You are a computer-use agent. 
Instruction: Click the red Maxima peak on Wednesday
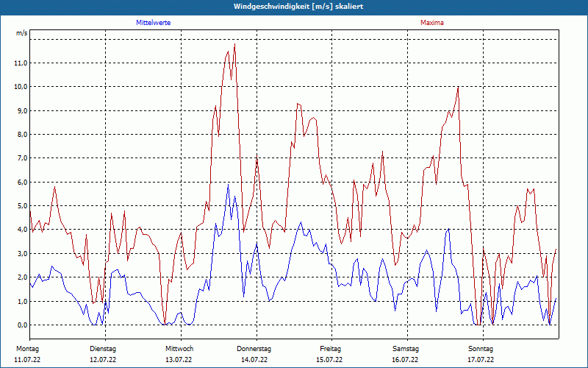tap(234, 44)
